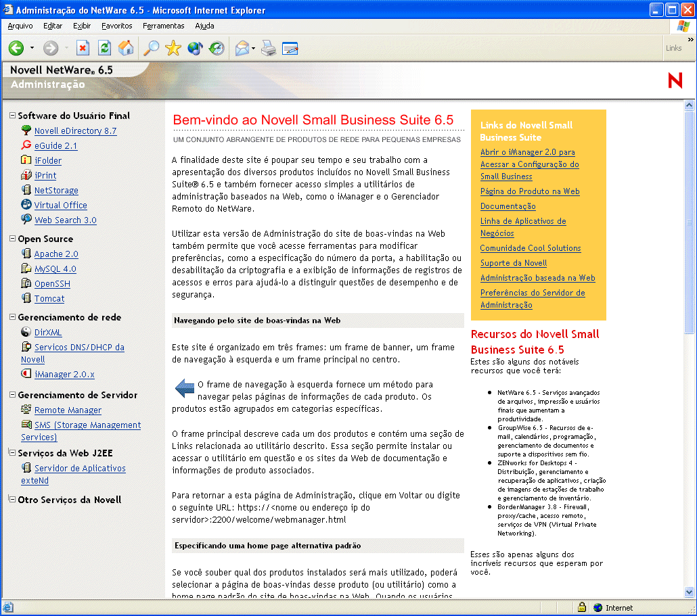This screenshot has height=616, width=697.
Task: Click the Remote Manager icon
Action: click(x=26, y=410)
